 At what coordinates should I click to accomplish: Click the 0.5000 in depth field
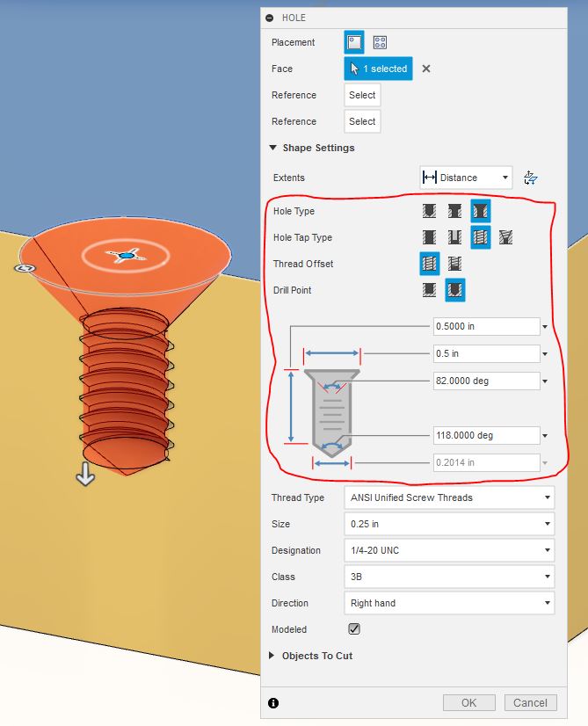click(487, 326)
